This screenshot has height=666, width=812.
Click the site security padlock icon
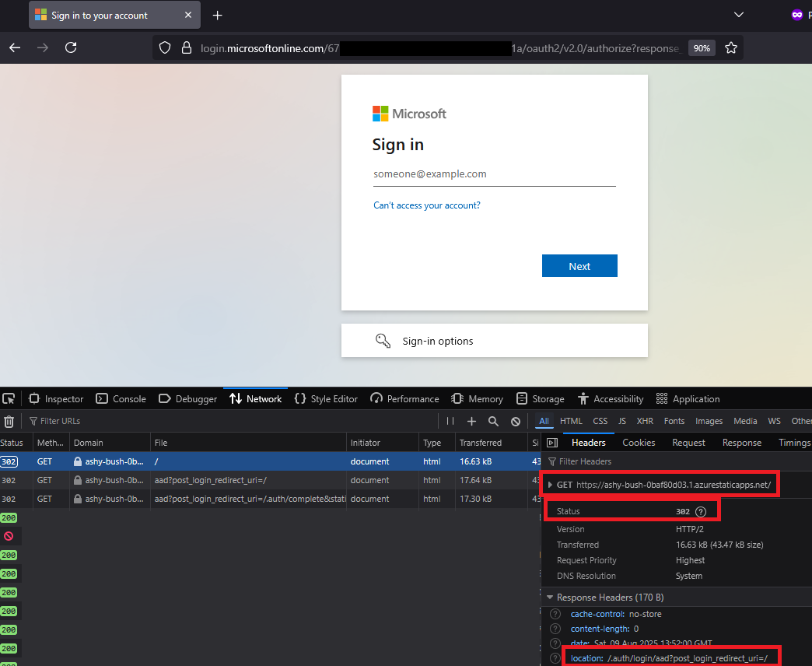187,48
